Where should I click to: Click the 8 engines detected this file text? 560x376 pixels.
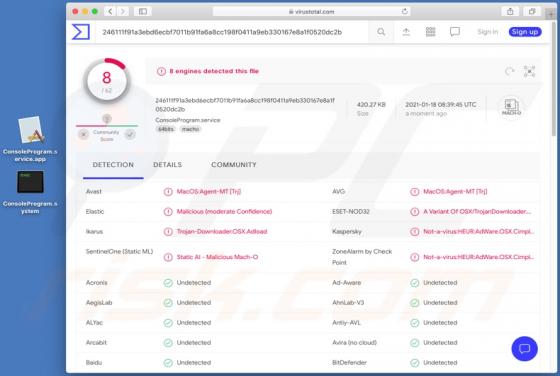(x=214, y=71)
